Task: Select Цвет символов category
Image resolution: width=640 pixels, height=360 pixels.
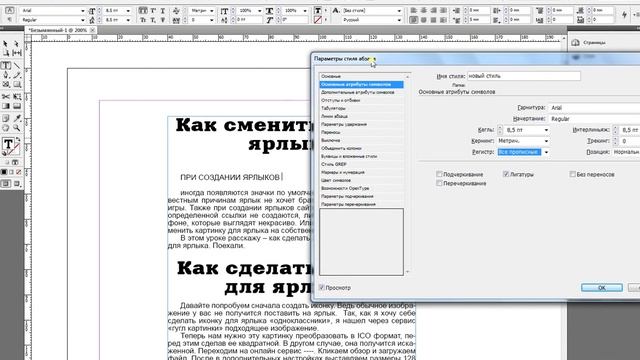Action: 361,180
